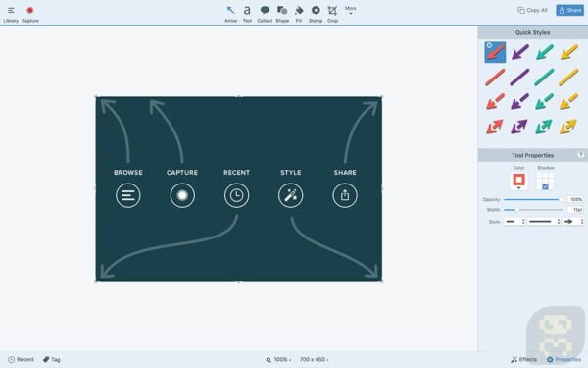Toggle the checked Shadow direction box

coord(545,186)
